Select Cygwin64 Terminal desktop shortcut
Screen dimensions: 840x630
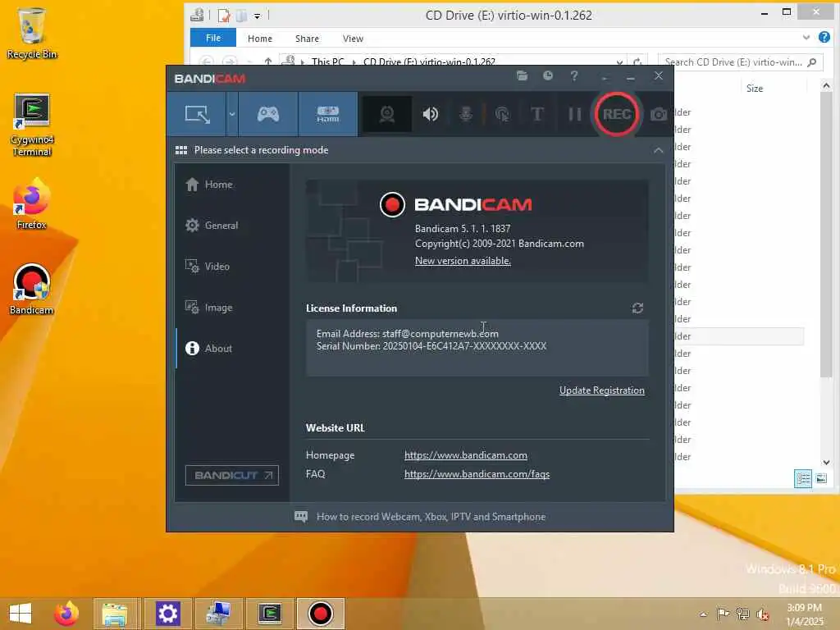32,126
